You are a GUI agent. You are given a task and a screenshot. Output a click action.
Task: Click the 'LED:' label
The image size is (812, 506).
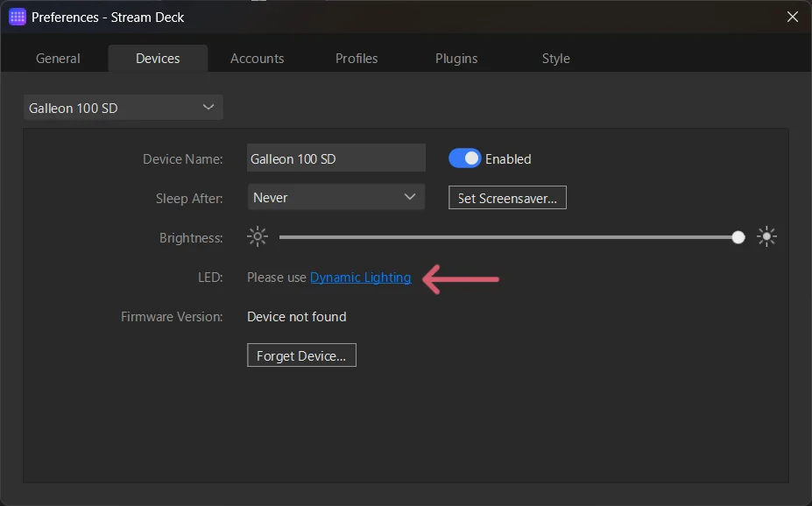point(210,278)
